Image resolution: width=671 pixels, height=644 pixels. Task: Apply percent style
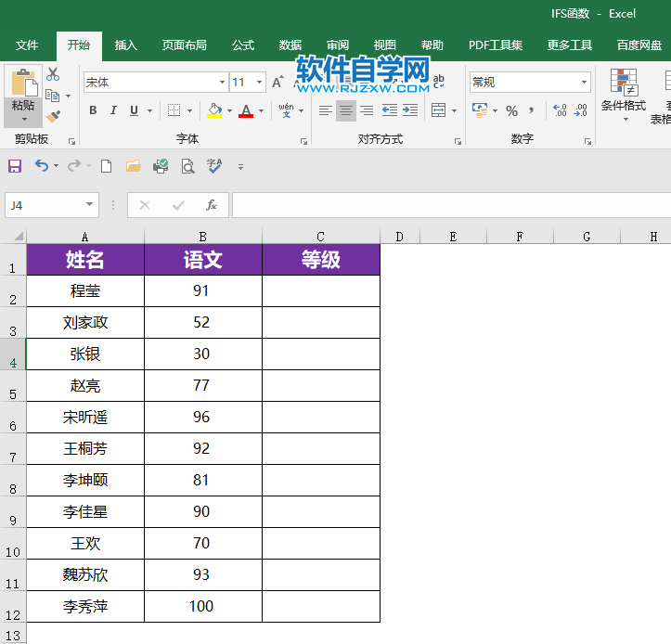coord(511,110)
